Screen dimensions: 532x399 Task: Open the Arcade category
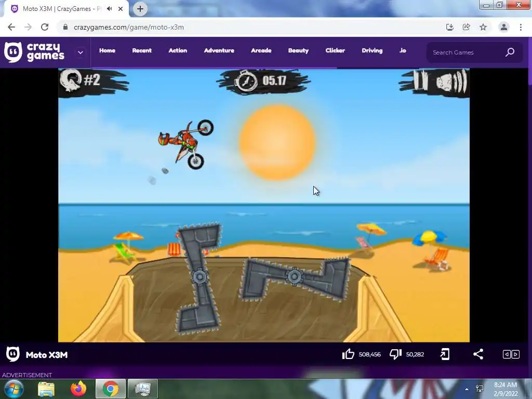point(261,50)
